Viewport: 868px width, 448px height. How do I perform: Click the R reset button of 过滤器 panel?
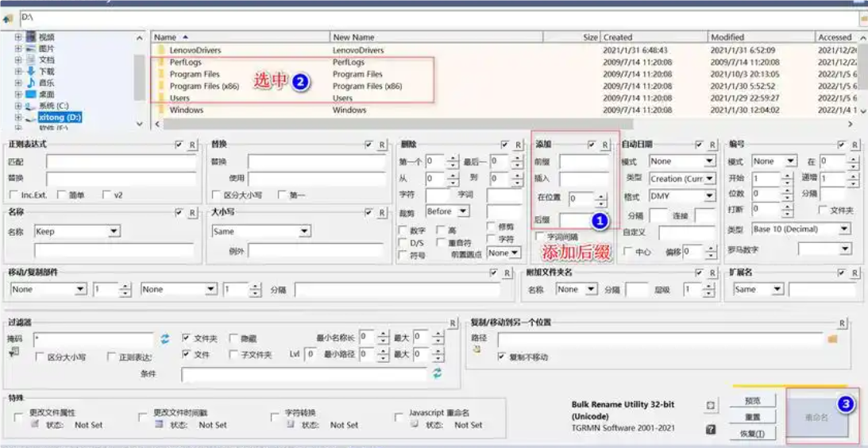pyautogui.click(x=453, y=323)
